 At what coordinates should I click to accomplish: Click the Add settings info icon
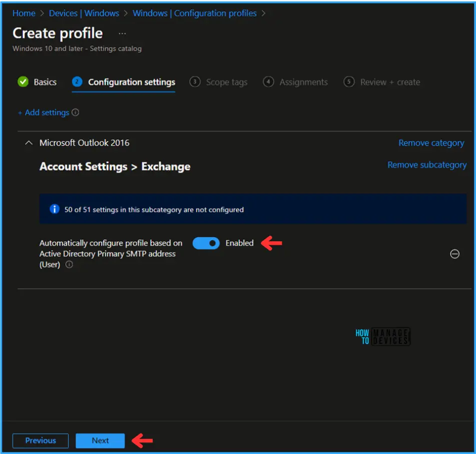[75, 112]
